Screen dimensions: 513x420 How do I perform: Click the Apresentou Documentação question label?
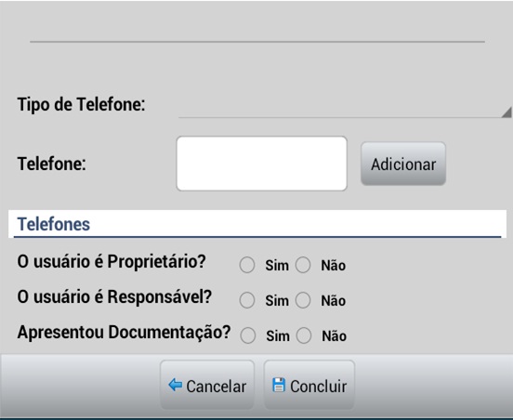(x=124, y=333)
